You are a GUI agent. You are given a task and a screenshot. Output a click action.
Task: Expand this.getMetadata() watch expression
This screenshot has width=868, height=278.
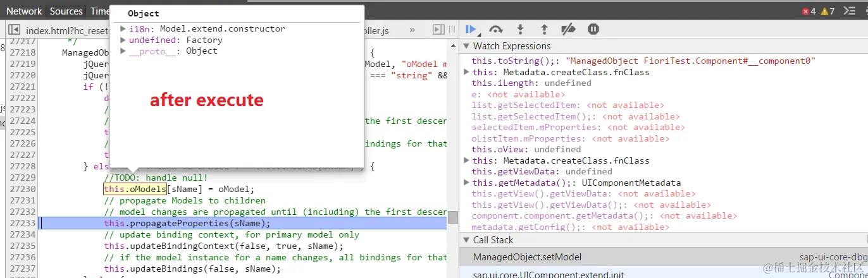466,183
